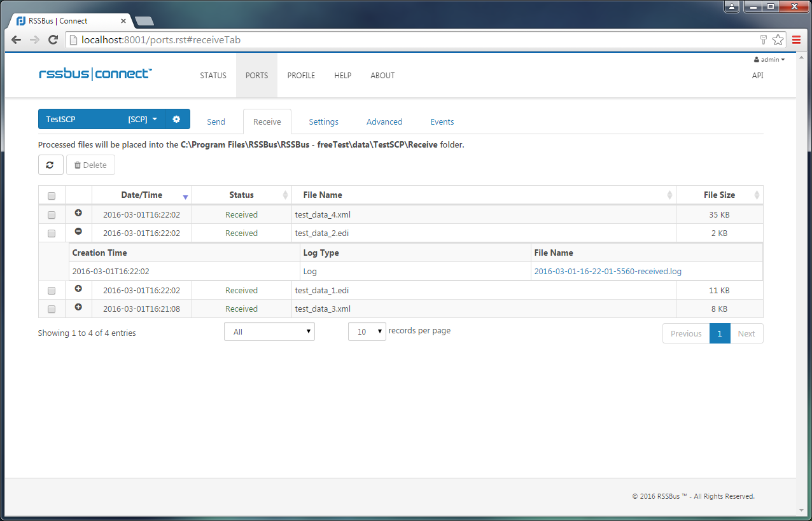Open the 'All' status filter dropdown

pos(269,331)
